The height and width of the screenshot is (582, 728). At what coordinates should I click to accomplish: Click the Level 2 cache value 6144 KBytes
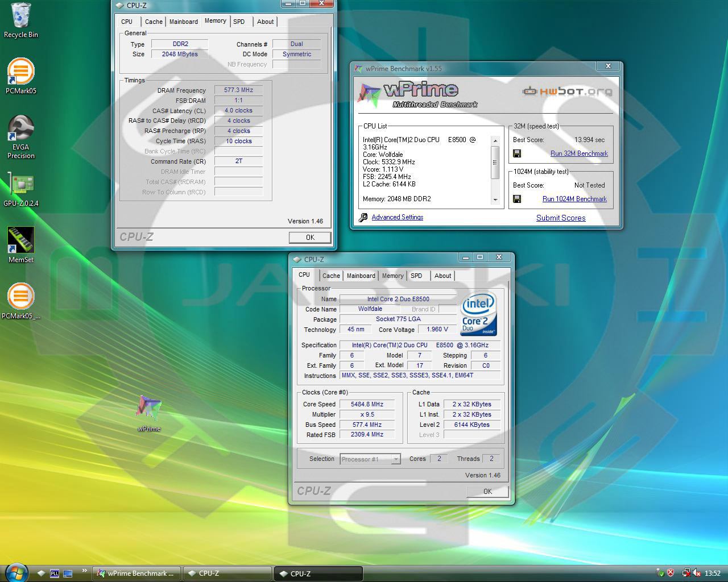click(471, 425)
